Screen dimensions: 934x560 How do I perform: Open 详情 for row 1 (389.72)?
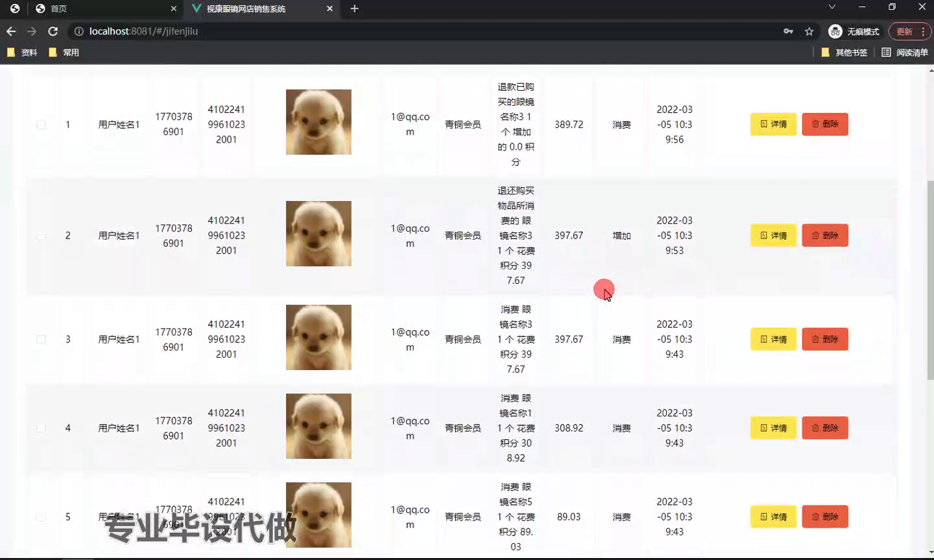pos(773,124)
